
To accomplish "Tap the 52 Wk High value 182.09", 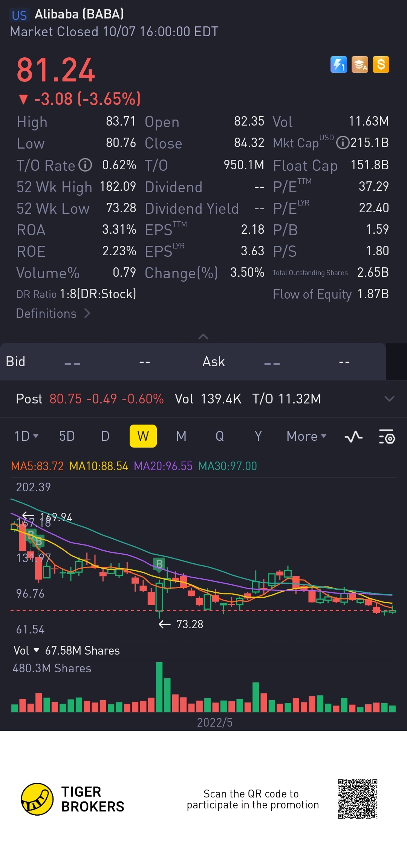I will 118,186.
